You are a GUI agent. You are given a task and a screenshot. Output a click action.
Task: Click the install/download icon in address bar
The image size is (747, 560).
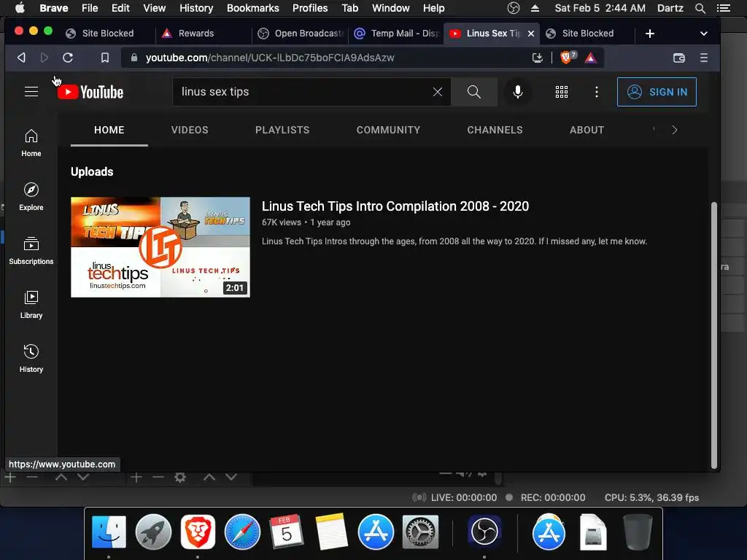point(538,58)
